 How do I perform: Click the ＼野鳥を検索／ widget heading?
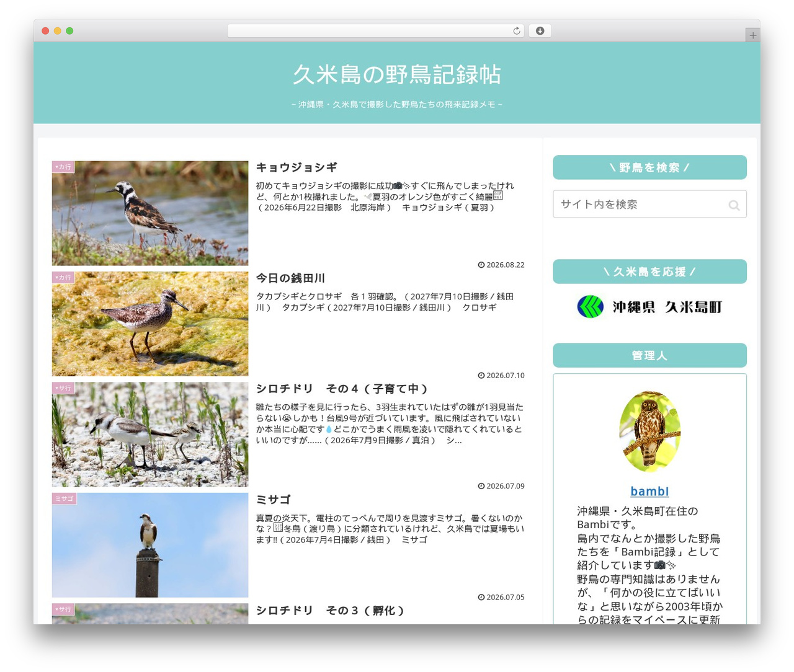[x=649, y=167]
